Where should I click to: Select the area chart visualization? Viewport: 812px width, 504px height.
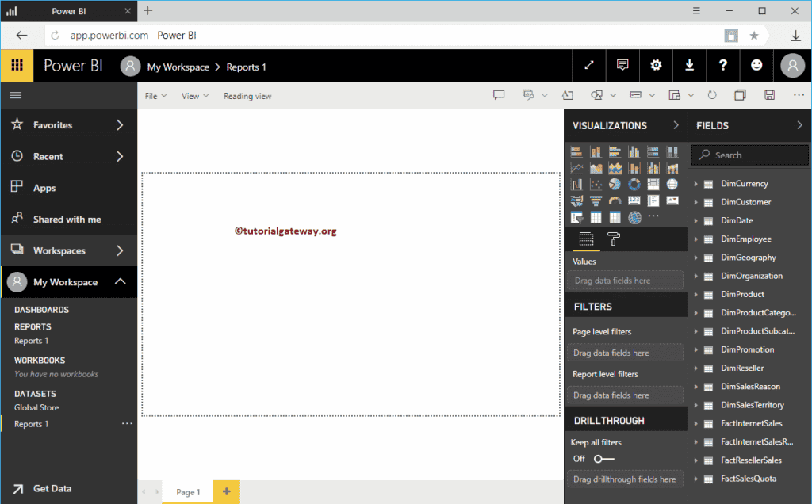point(596,168)
